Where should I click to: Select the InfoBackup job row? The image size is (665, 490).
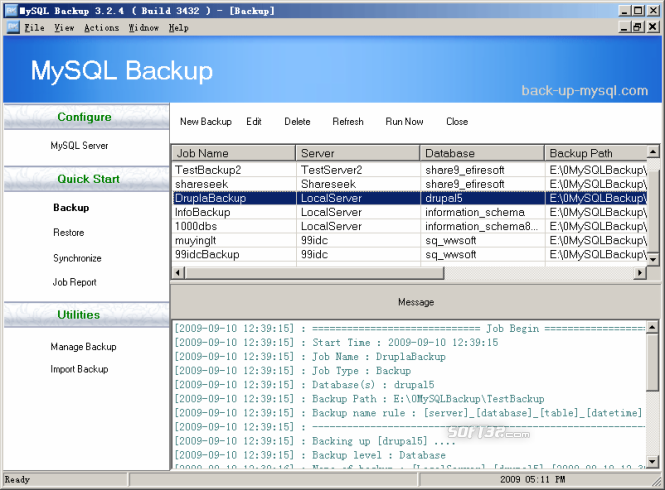pyautogui.click(x=409, y=212)
